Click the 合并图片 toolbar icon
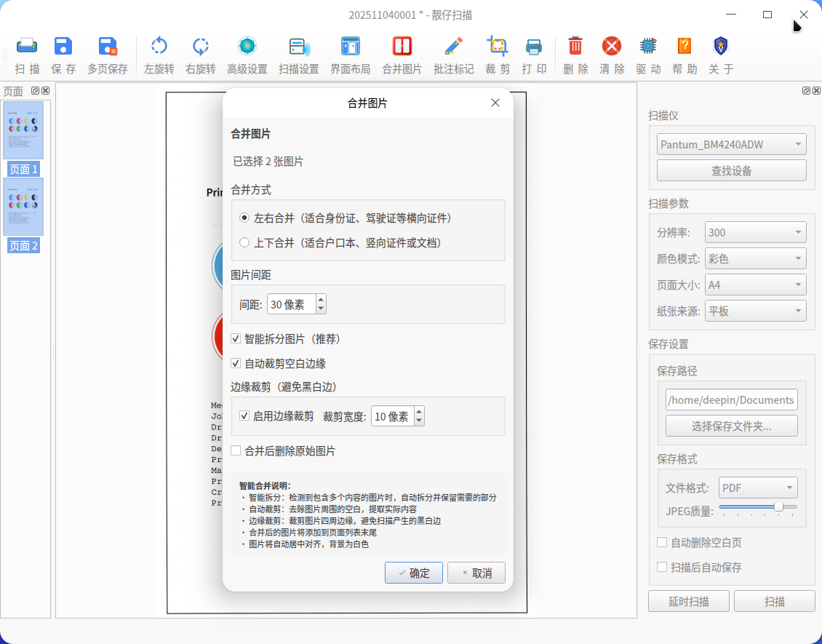822x644 pixels. coord(402,46)
